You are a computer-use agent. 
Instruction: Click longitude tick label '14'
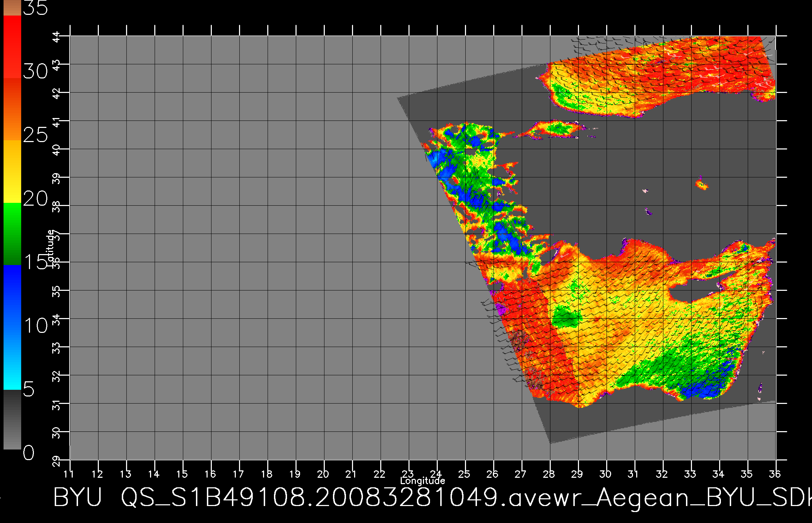point(154,474)
